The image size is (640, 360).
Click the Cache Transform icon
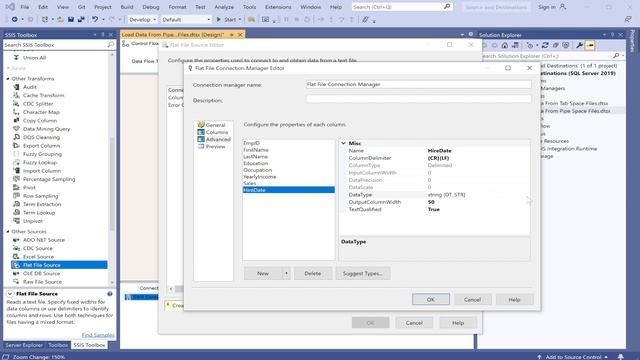tap(16, 95)
